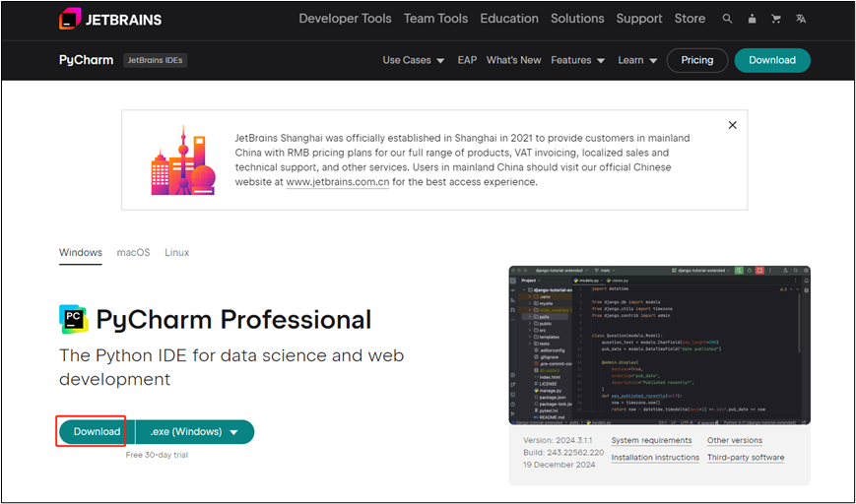Open the account profile icon
This screenshot has width=856, height=504.
[752, 19]
